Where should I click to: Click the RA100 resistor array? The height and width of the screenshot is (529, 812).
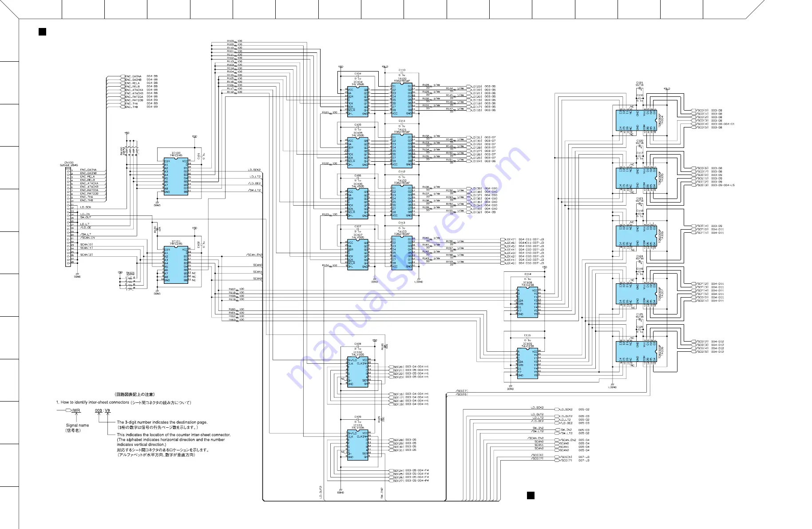[130, 151]
